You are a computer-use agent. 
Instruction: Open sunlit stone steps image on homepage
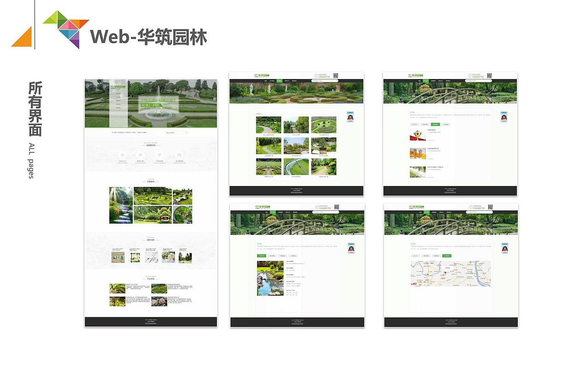coord(121,205)
